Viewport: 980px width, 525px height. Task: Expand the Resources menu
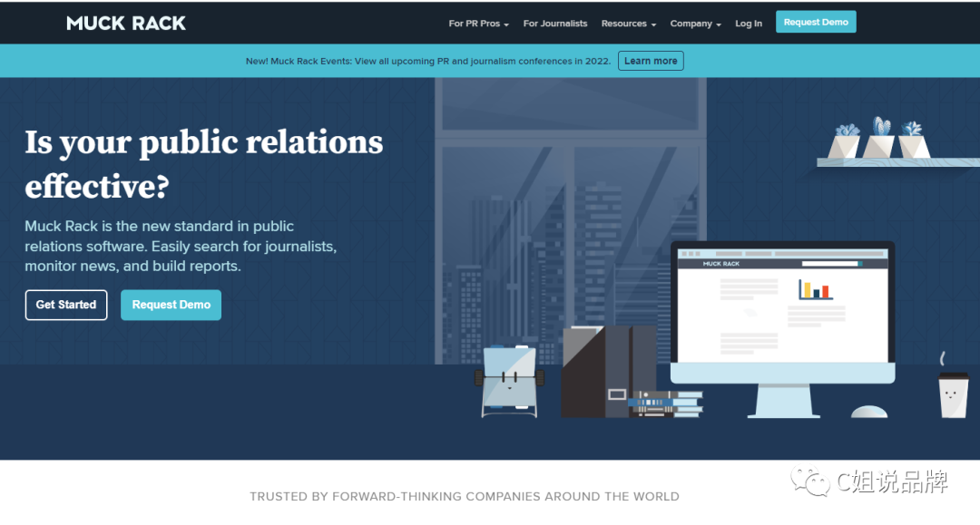(629, 23)
